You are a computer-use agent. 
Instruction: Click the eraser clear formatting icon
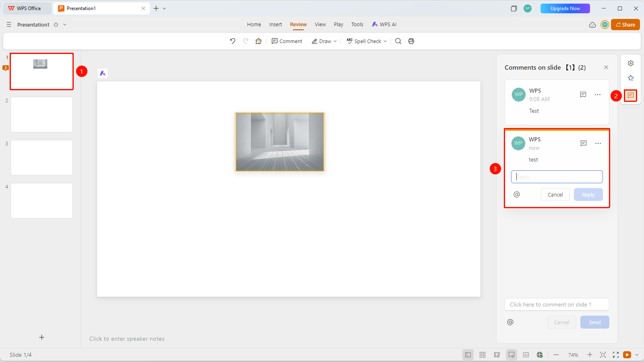[259, 41]
